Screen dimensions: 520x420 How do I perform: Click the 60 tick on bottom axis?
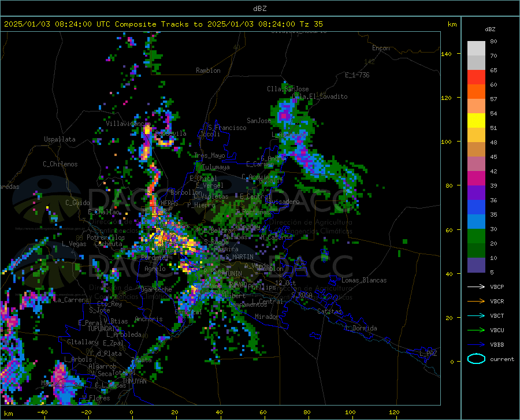[263, 412]
